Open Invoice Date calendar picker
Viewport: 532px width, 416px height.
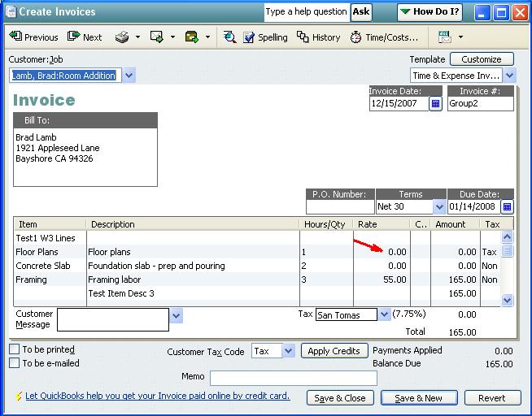pos(436,104)
